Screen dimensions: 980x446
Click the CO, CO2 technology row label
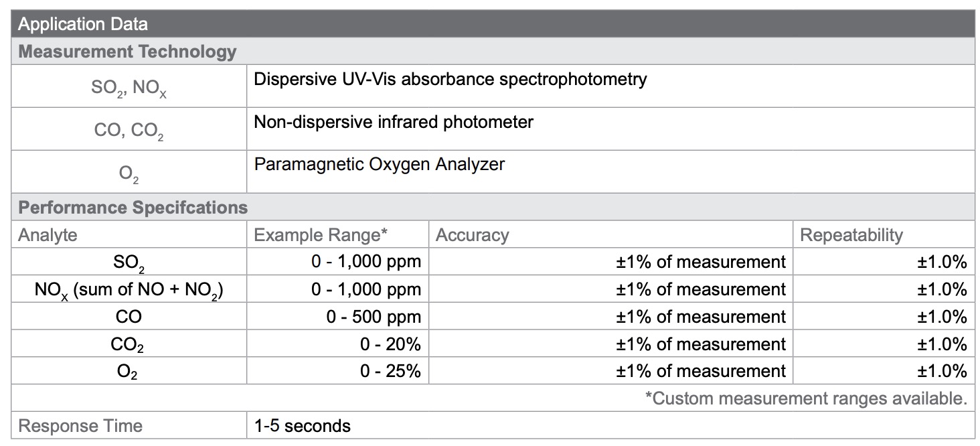coord(129,129)
